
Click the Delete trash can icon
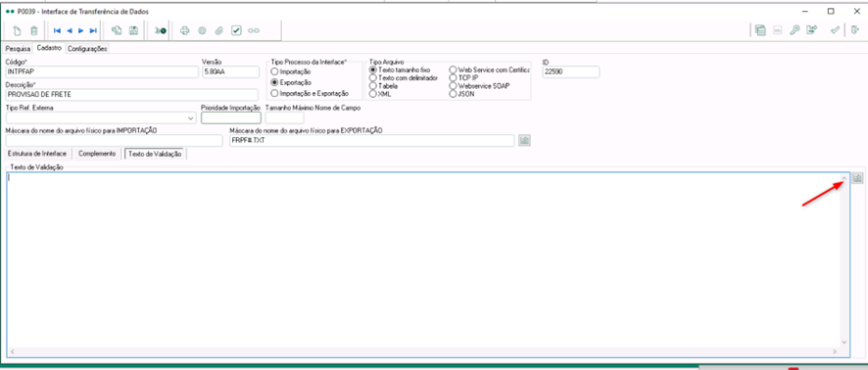[x=33, y=31]
